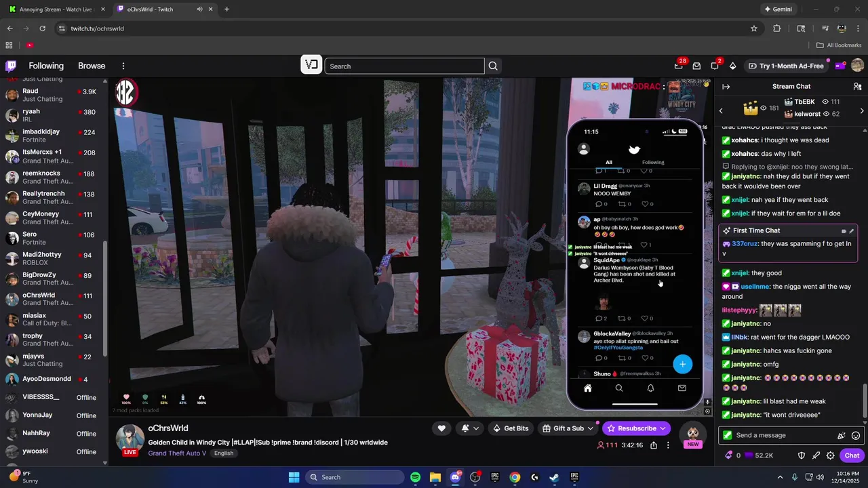Switch to the Following tab
The image size is (868, 488).
click(46, 66)
